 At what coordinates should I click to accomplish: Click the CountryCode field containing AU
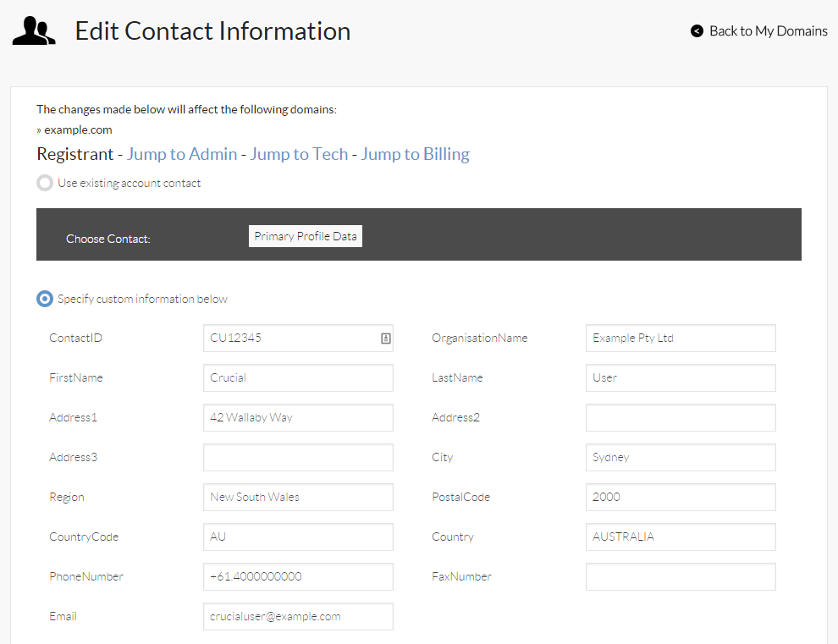point(298,537)
